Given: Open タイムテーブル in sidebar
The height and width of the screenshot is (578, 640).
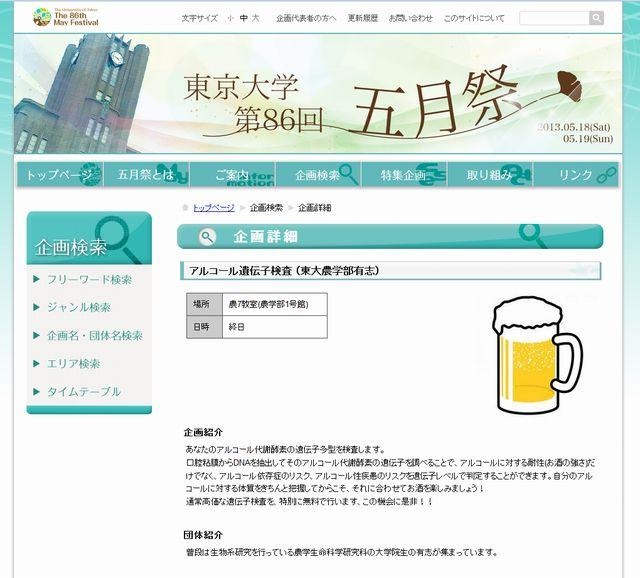Looking at the screenshot, I should pyautogui.click(x=84, y=391).
